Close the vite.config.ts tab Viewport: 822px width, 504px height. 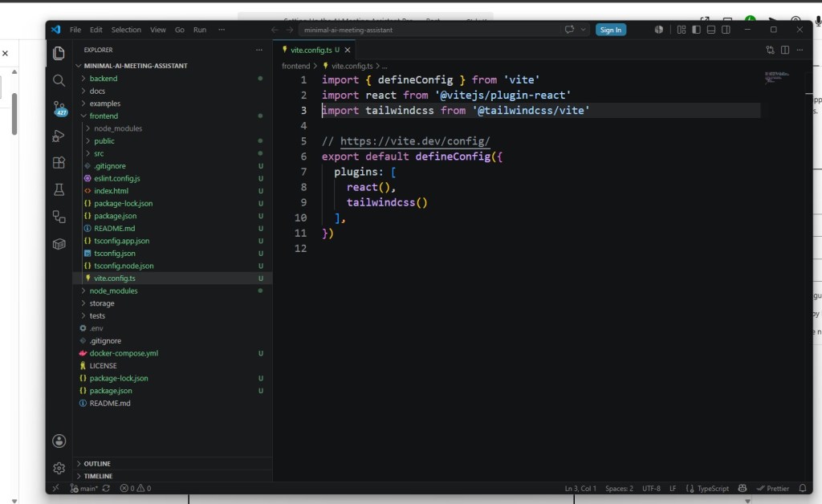pyautogui.click(x=347, y=50)
